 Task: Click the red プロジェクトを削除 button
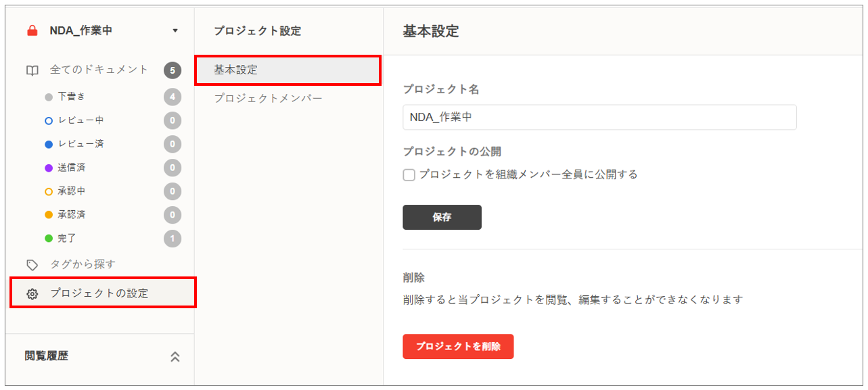click(458, 346)
